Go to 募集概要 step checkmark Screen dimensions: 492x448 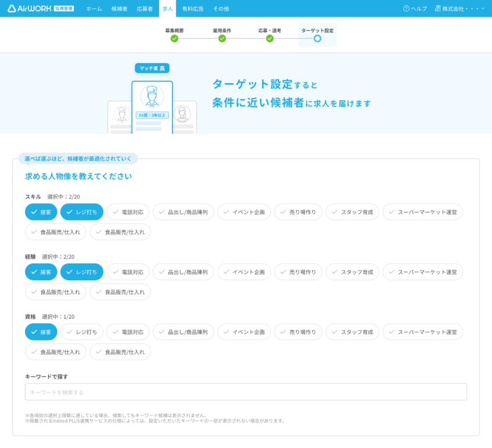coord(175,39)
